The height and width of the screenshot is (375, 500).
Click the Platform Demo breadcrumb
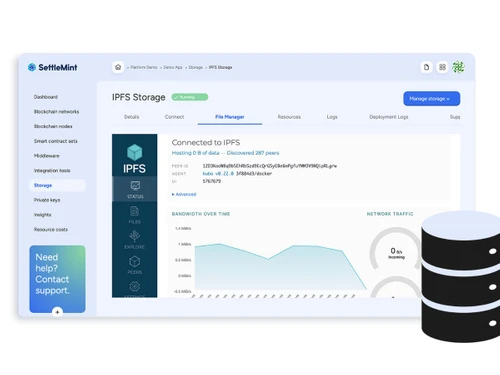coord(144,67)
